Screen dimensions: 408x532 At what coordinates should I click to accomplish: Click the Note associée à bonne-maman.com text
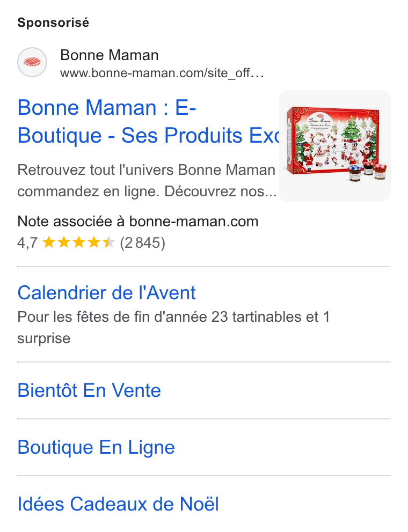click(138, 221)
